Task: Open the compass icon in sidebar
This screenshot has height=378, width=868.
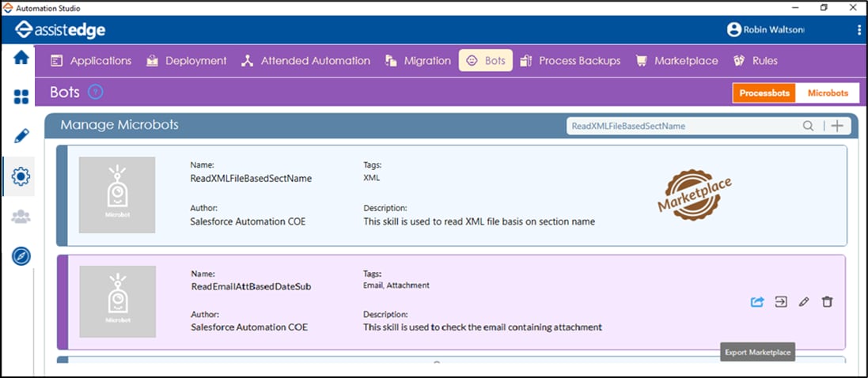Action: click(21, 256)
